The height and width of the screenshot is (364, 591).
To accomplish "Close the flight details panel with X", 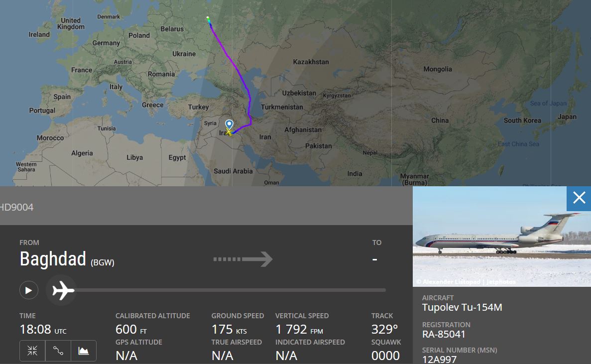I will point(579,198).
